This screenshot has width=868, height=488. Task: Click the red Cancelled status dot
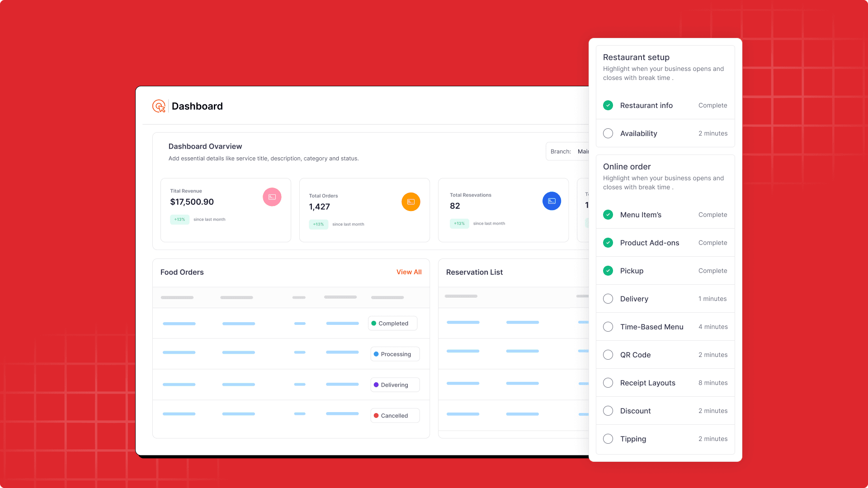376,416
